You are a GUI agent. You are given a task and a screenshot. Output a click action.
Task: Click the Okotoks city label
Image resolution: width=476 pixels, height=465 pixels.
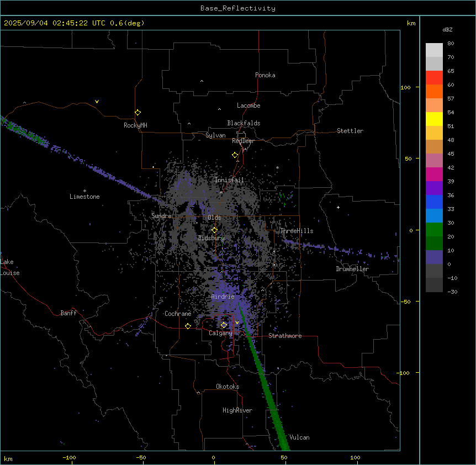[228, 387]
